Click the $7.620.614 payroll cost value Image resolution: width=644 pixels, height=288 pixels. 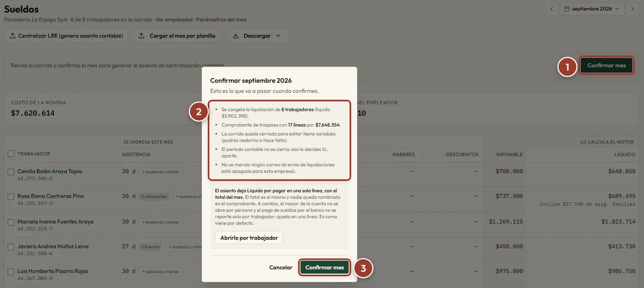click(x=33, y=113)
